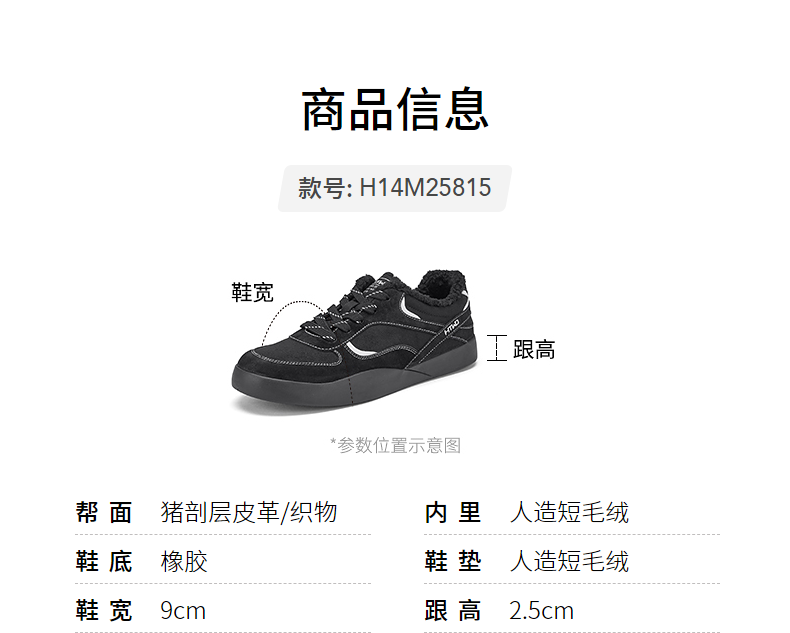
Task: Click the 跟高 row label in table
Action: tap(453, 611)
